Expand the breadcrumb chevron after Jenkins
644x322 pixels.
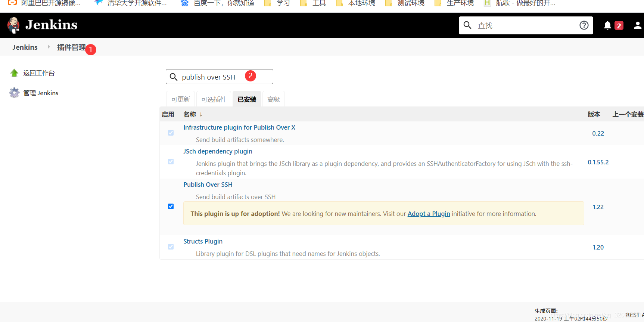point(49,47)
